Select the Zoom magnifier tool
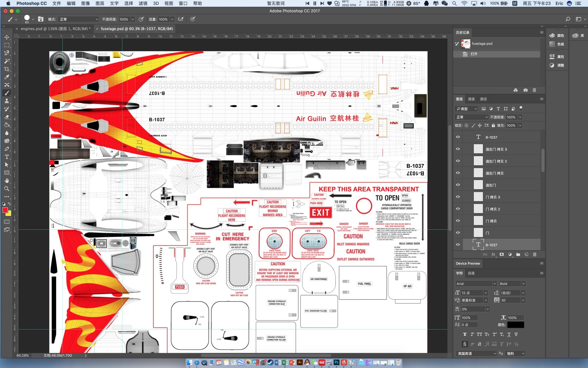Image resolution: width=588 pixels, height=368 pixels. coord(7,189)
